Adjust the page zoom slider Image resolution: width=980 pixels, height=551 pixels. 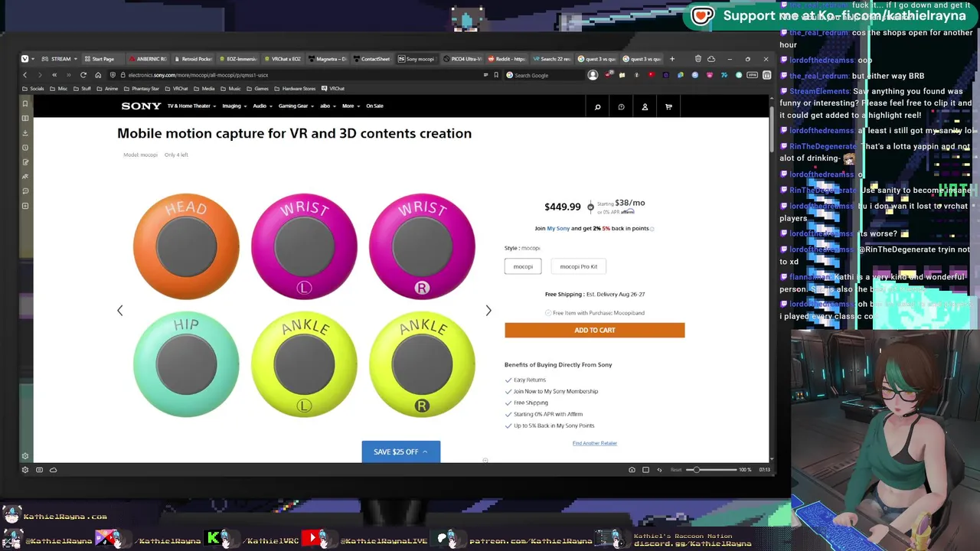point(712,470)
